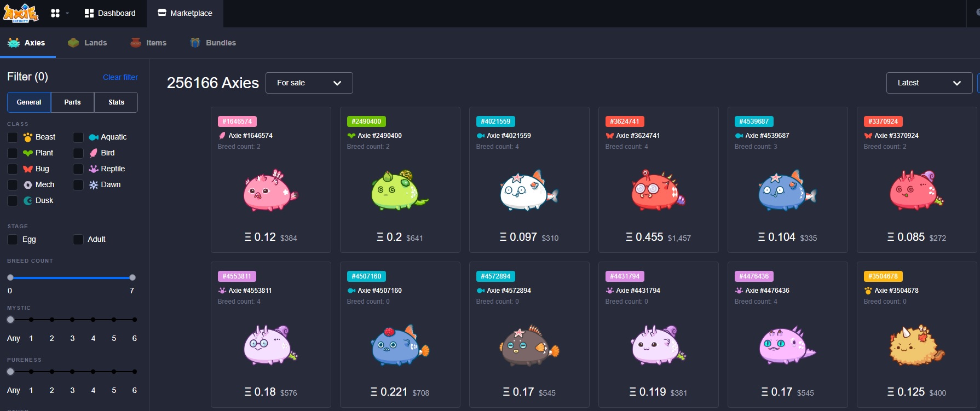Click the purple #4431794 ID badge

(x=625, y=276)
